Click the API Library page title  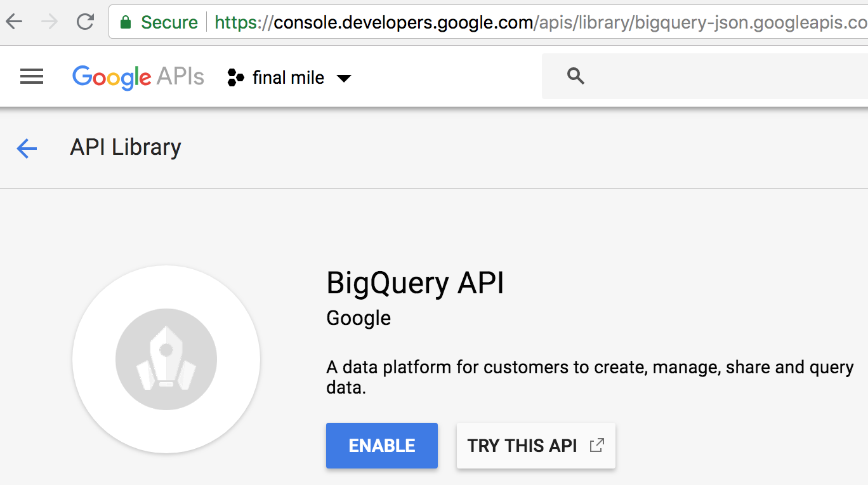(126, 147)
